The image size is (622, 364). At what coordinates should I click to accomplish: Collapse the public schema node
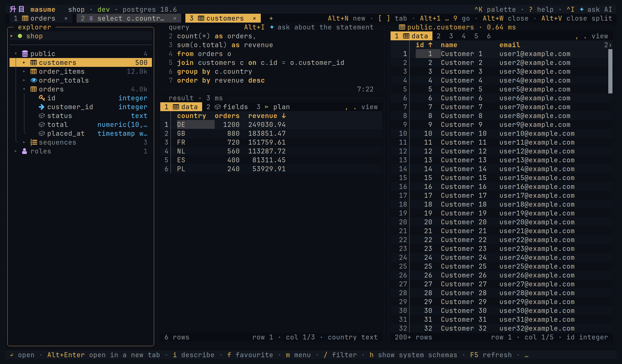point(16,53)
